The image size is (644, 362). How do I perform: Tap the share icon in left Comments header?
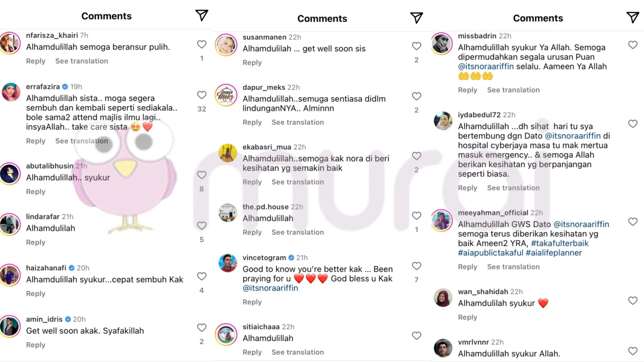pos(202,15)
